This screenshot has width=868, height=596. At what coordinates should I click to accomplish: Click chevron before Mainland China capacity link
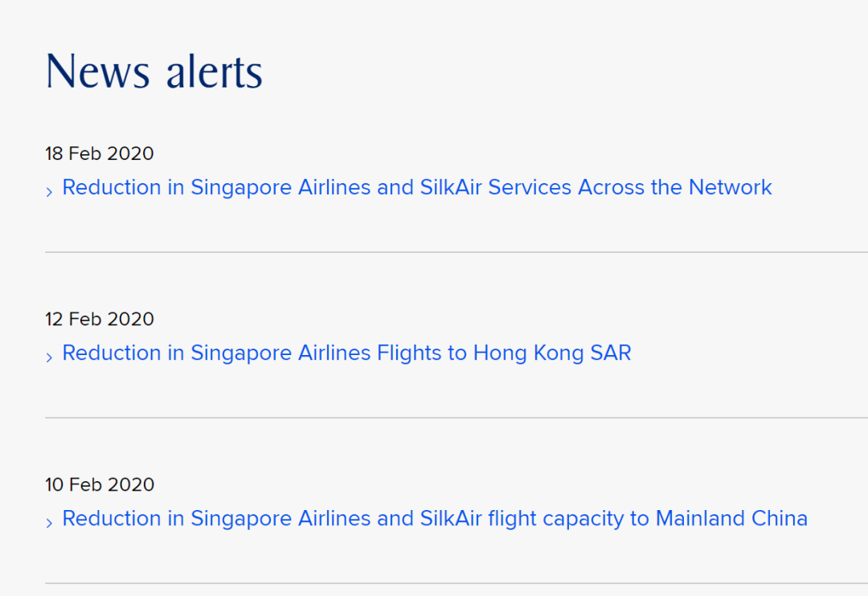coord(50,522)
